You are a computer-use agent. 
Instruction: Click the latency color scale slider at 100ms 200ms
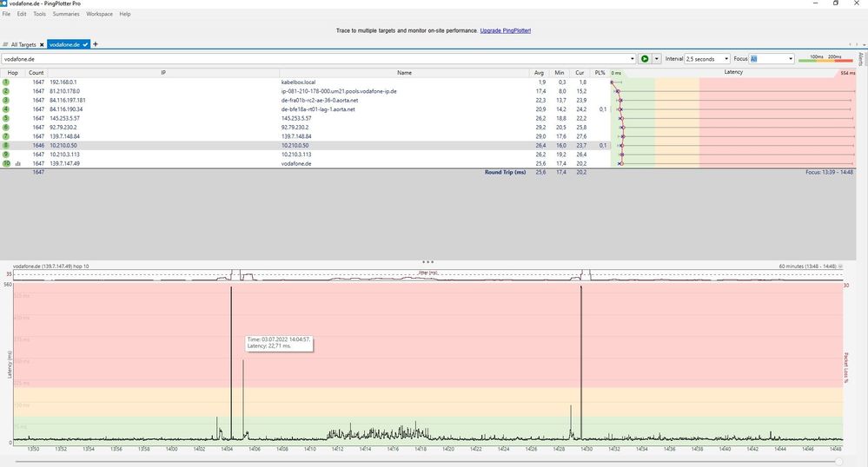pos(825,59)
